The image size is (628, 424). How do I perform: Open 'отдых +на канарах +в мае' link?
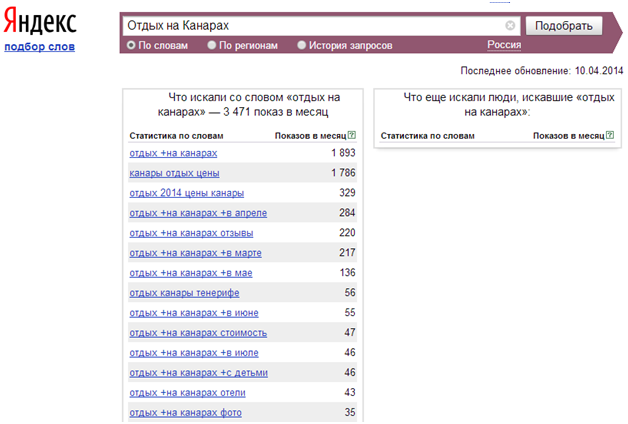point(191,273)
